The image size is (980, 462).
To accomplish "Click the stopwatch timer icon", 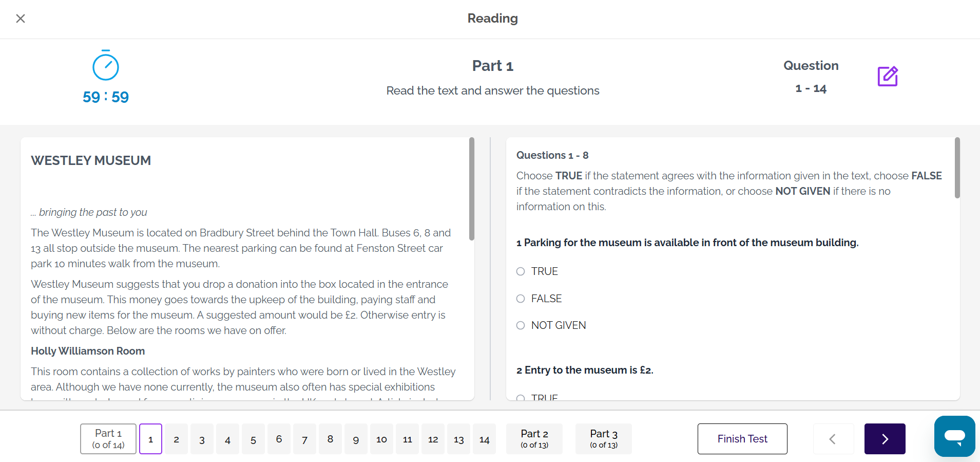I will coord(106,66).
